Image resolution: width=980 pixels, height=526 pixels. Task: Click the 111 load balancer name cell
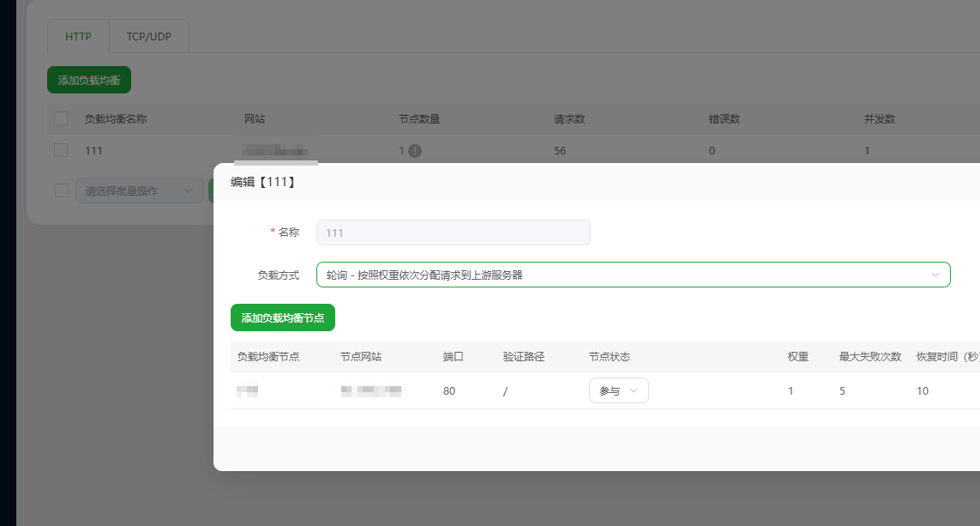93,151
